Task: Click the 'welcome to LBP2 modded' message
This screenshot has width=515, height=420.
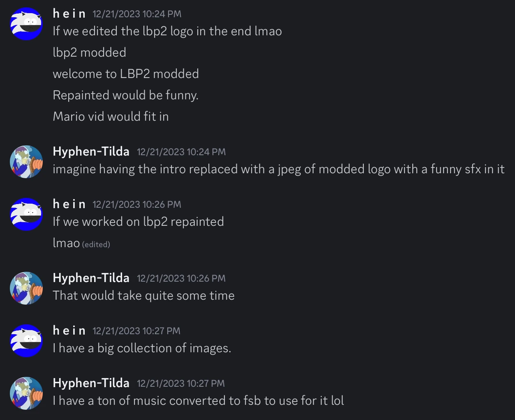Action: point(126,74)
